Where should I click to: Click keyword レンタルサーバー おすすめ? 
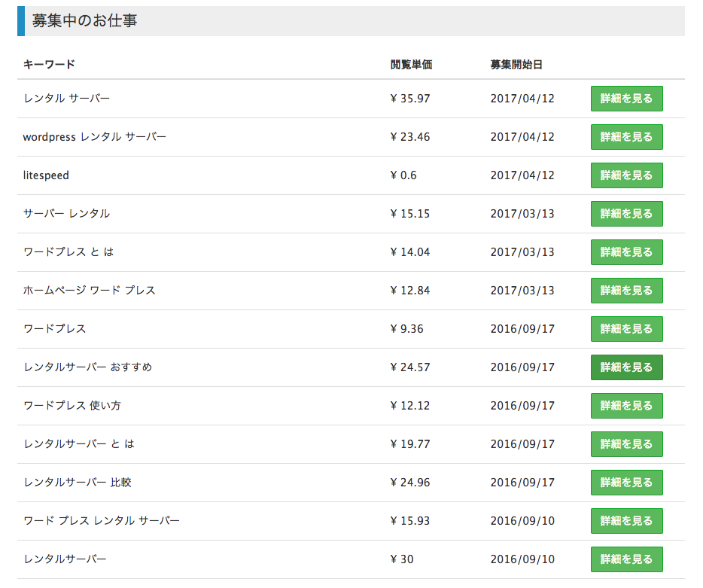click(x=88, y=367)
